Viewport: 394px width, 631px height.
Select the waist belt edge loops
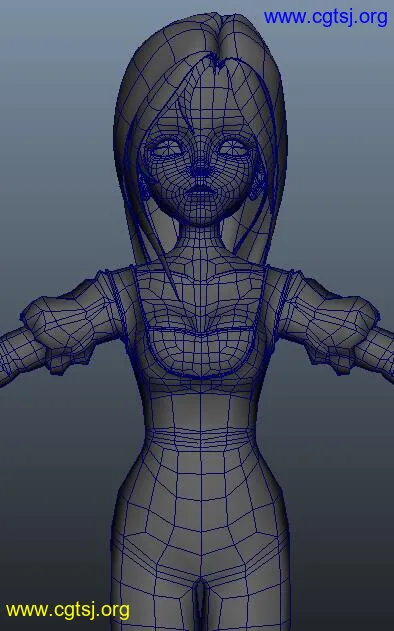tap(200, 438)
